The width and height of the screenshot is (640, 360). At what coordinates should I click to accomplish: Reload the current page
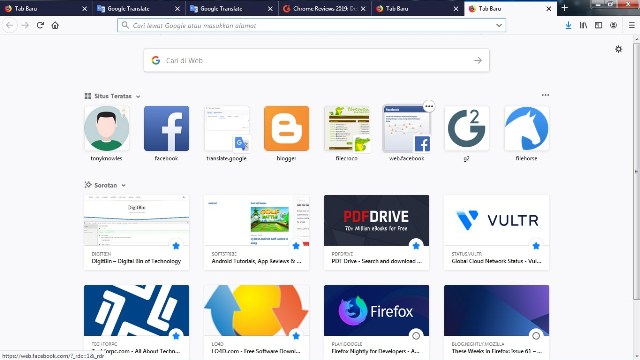pos(40,25)
